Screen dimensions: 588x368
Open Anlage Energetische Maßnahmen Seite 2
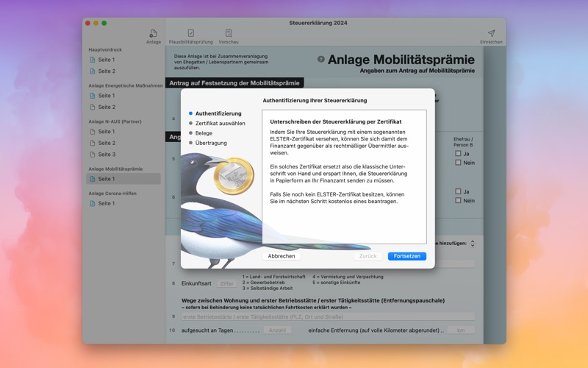123,107
